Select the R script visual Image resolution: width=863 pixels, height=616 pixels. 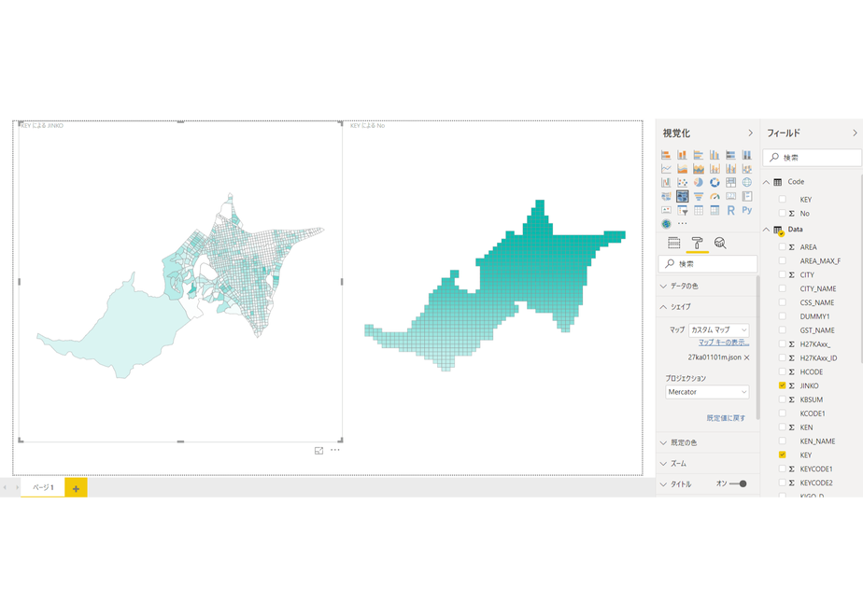point(731,210)
